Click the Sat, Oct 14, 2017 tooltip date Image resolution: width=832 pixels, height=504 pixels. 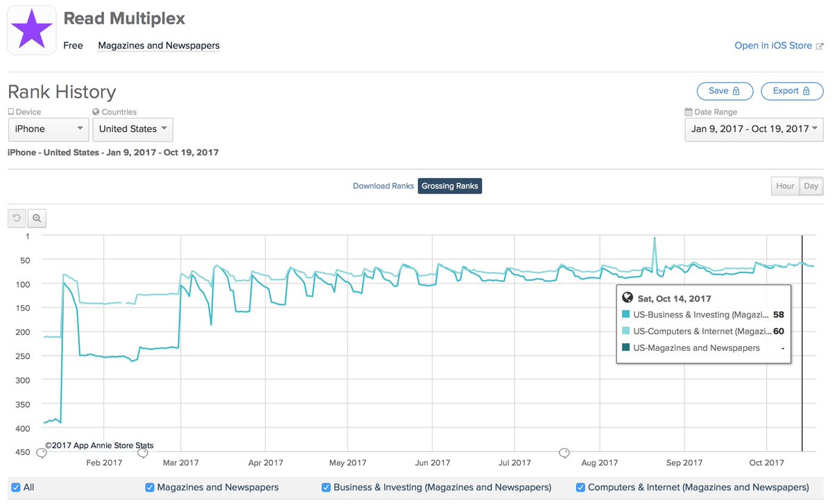[x=675, y=299]
